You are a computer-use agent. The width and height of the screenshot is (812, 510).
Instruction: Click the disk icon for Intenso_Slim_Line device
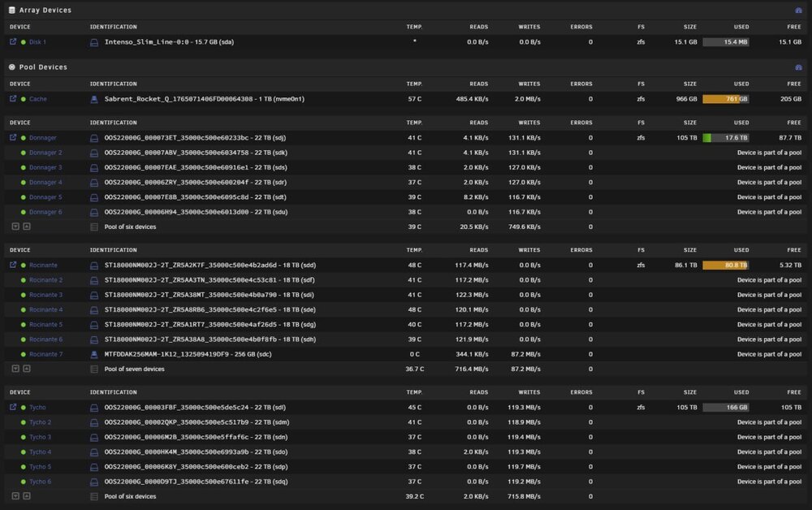[94, 42]
